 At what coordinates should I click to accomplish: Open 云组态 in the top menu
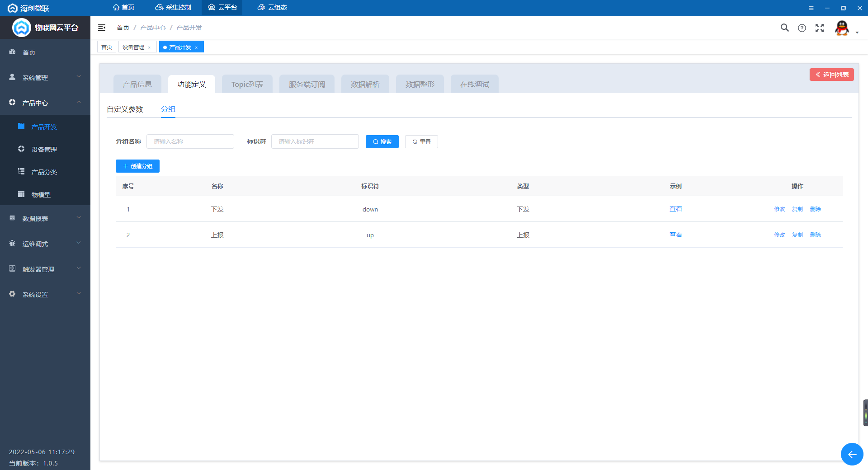pyautogui.click(x=272, y=8)
